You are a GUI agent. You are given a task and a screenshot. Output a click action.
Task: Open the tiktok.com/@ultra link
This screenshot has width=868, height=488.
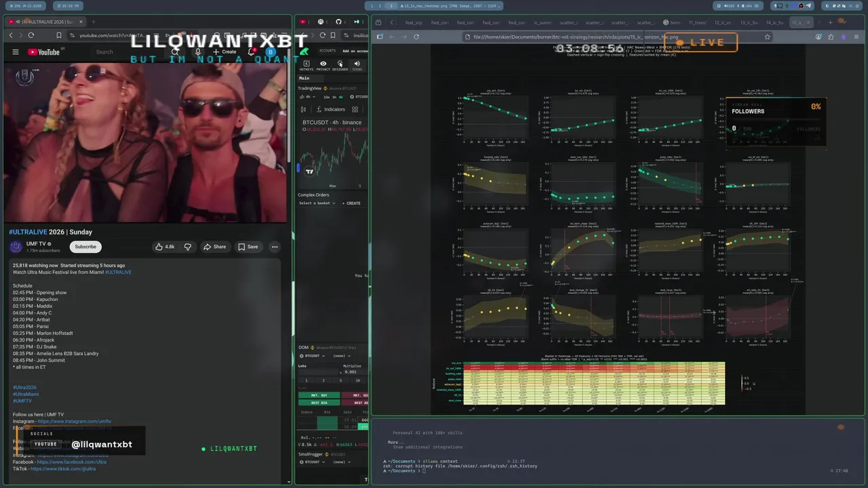(x=64, y=469)
